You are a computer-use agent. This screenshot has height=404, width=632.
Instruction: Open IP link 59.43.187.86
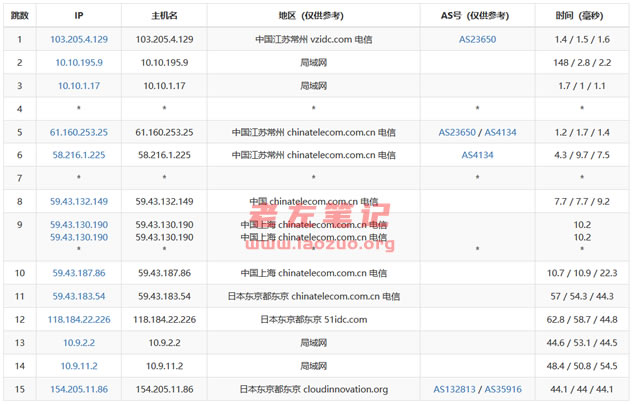(79, 273)
